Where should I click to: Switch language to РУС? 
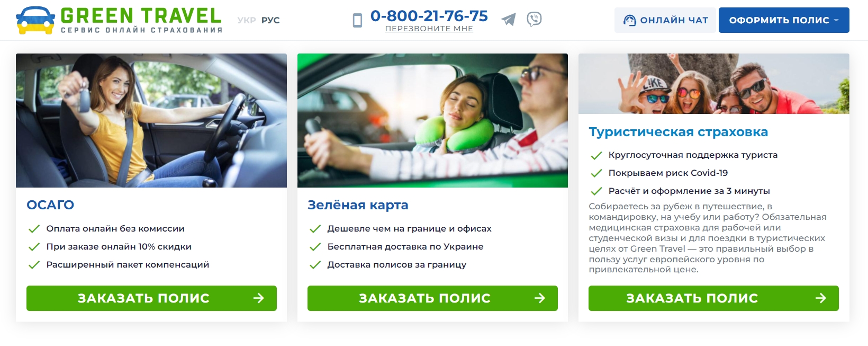tap(270, 20)
